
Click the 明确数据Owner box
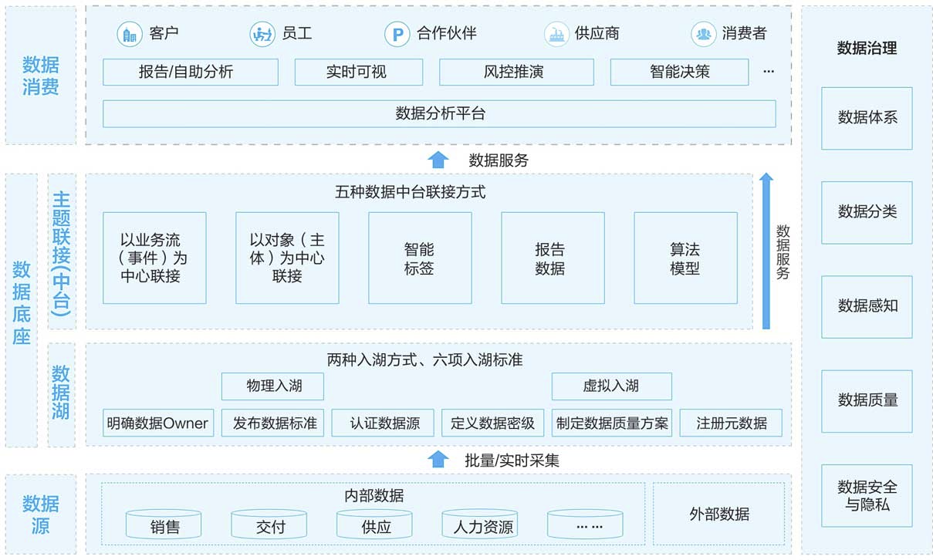pyautogui.click(x=159, y=423)
